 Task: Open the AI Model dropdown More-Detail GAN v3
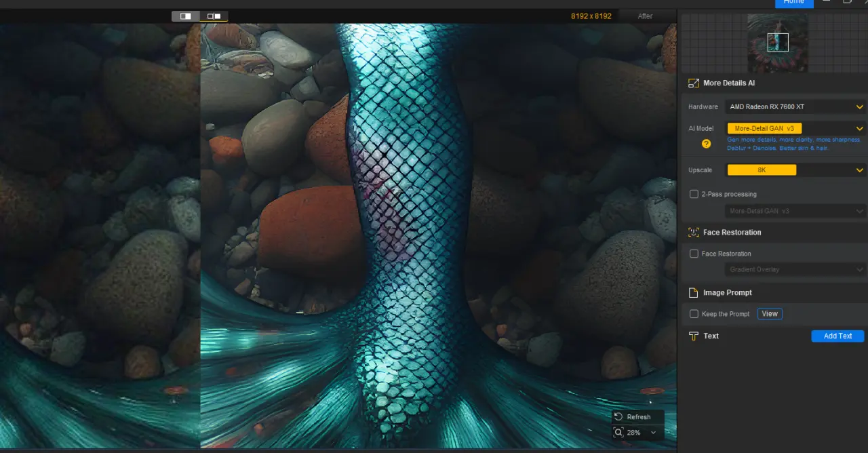(x=795, y=128)
